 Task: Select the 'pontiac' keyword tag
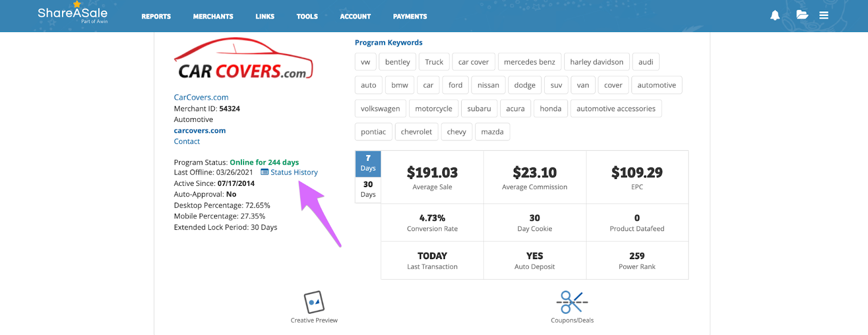[373, 132]
